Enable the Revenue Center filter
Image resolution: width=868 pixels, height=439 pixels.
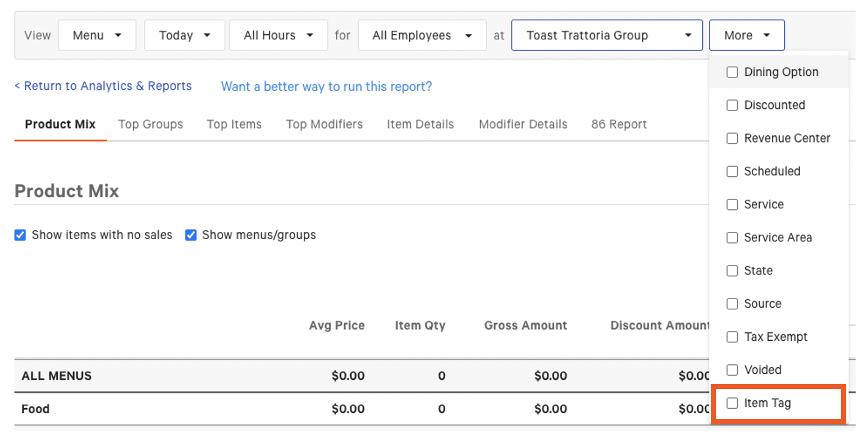(732, 138)
